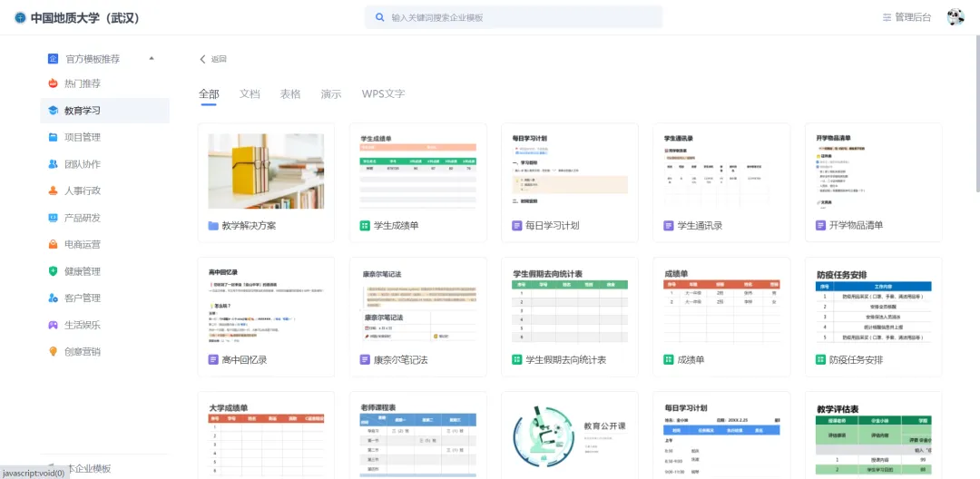
Task: Open the 学生成绩单 template preview
Action: coord(418,171)
